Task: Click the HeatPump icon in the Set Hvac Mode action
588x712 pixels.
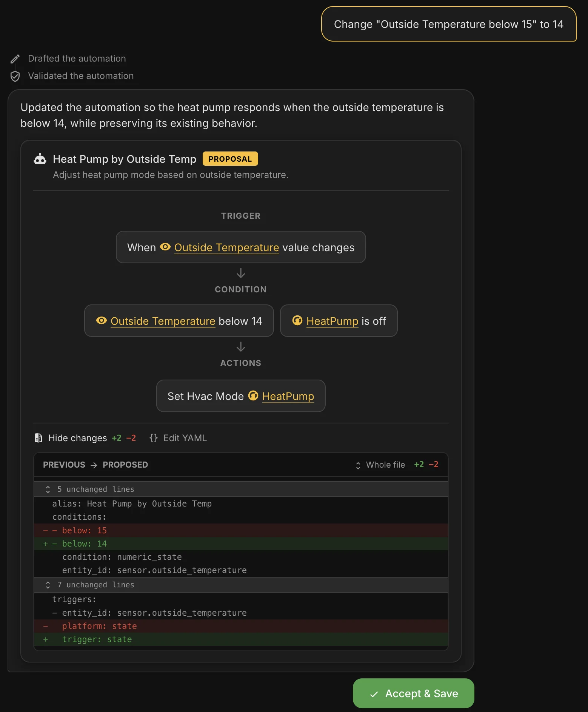Action: [x=253, y=396]
